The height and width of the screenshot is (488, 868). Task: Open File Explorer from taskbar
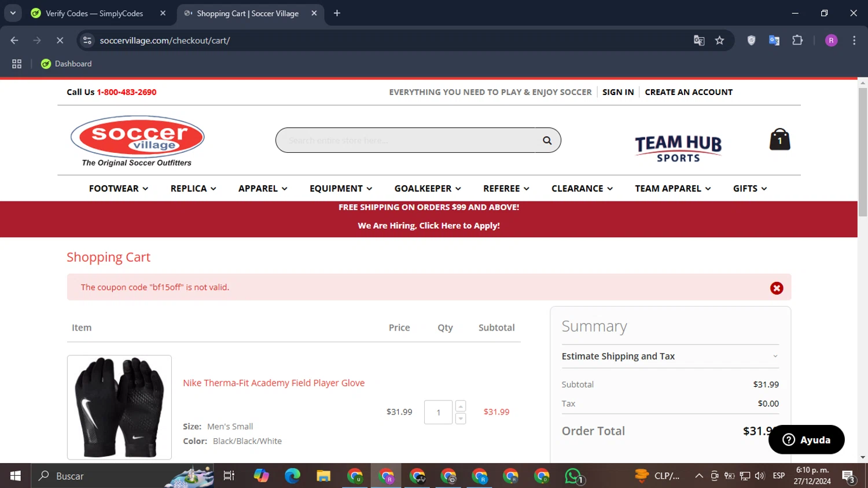pyautogui.click(x=323, y=476)
